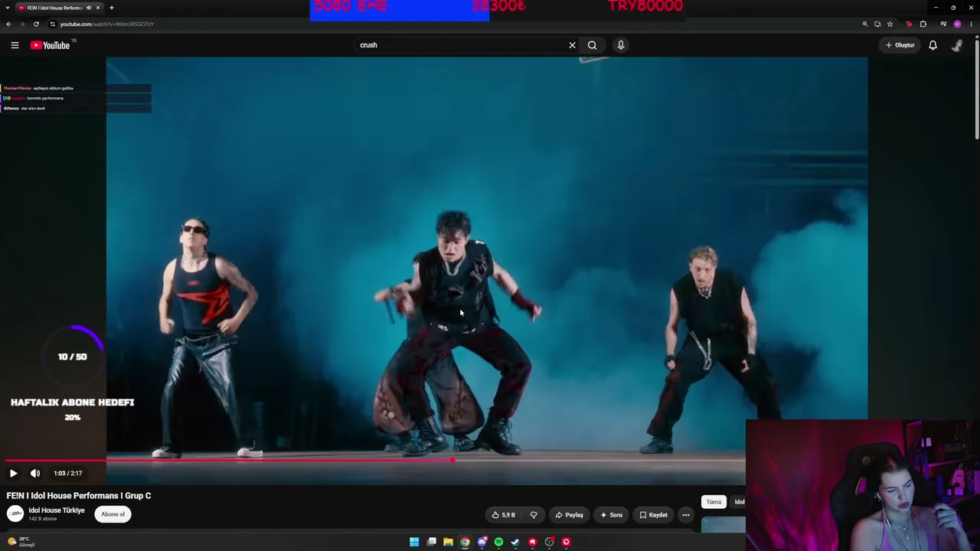Open the more actions three-dot menu
The width and height of the screenshot is (980, 551).
pos(686,515)
